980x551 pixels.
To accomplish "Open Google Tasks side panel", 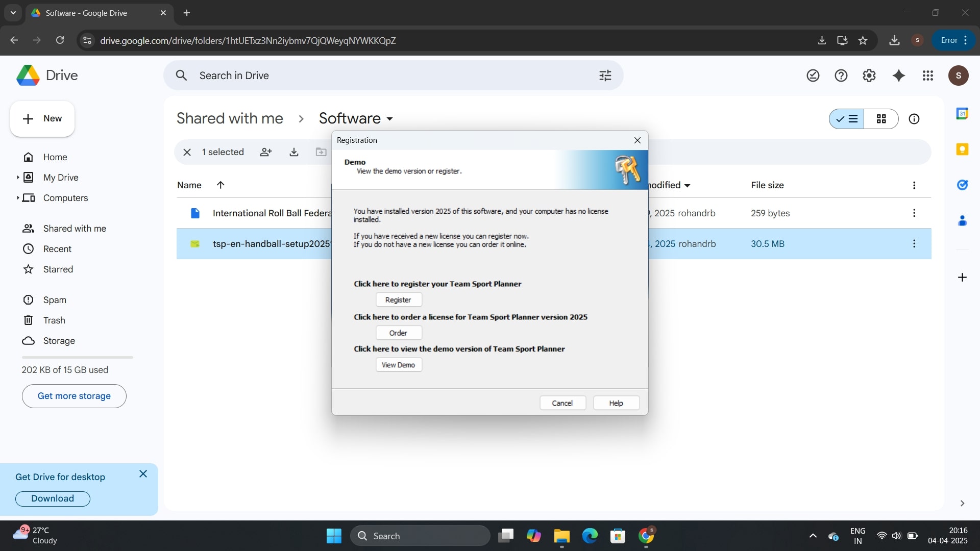I will [962, 185].
